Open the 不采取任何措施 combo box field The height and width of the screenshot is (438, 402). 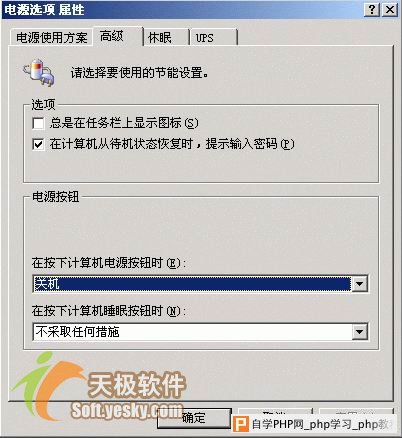click(200, 332)
